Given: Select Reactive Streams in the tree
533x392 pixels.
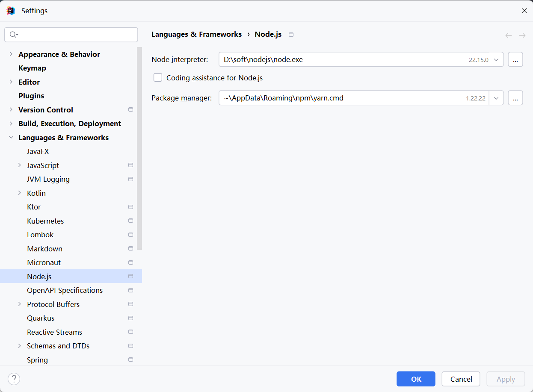Looking at the screenshot, I should click(x=54, y=332).
